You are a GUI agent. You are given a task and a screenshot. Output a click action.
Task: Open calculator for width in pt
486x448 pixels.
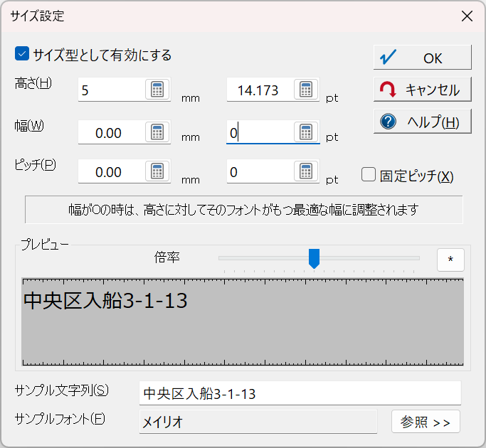(x=306, y=132)
